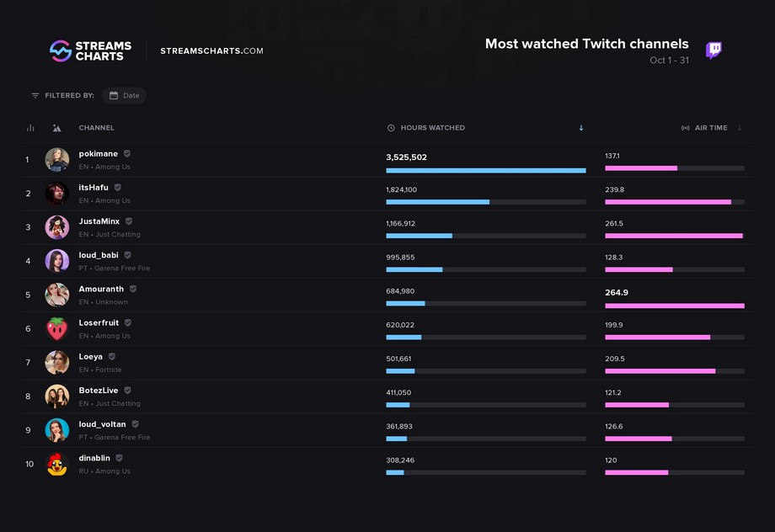The width and height of the screenshot is (775, 532).
Task: Click Loserfruit's strawberry avatar thumbnail
Action: 56,329
